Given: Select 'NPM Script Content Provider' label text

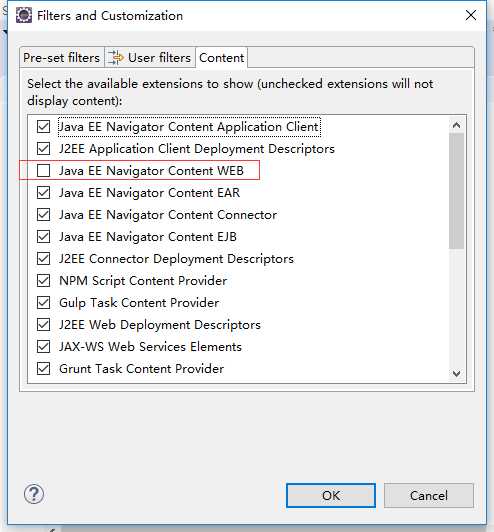Looking at the screenshot, I should point(143,281).
